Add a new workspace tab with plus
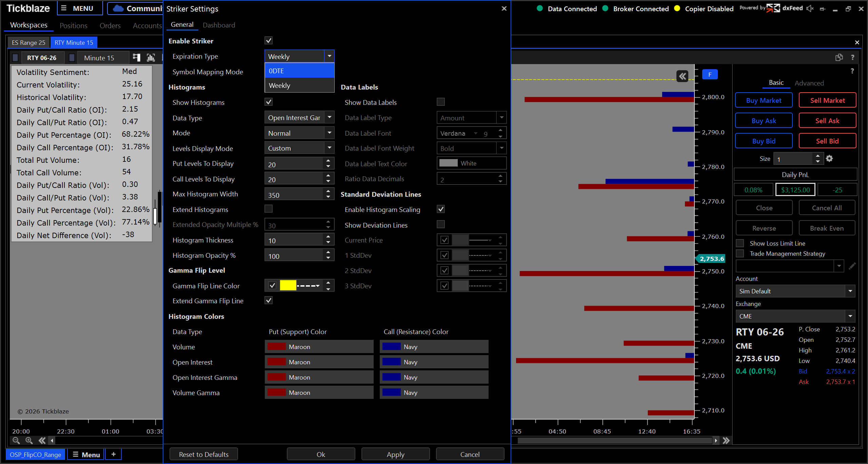868x464 pixels. 114,454
